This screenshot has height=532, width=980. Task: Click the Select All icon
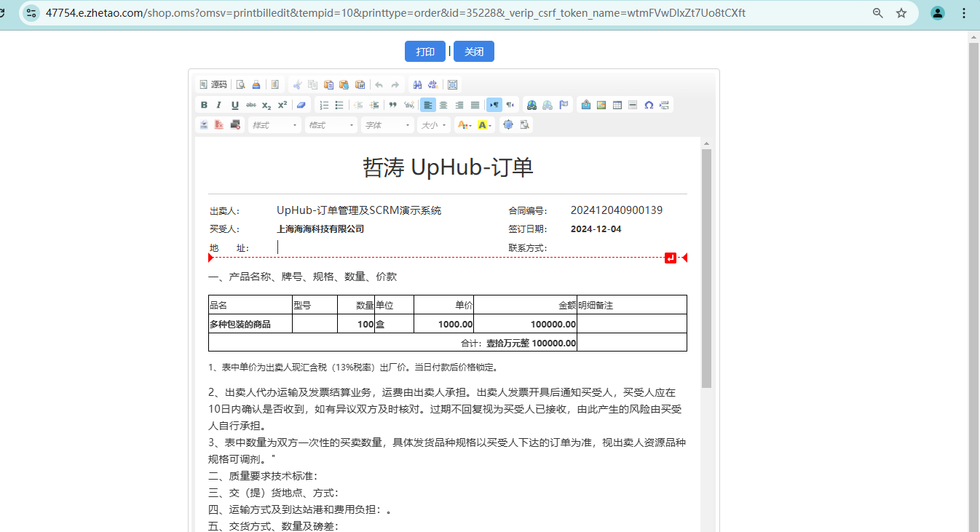point(452,84)
